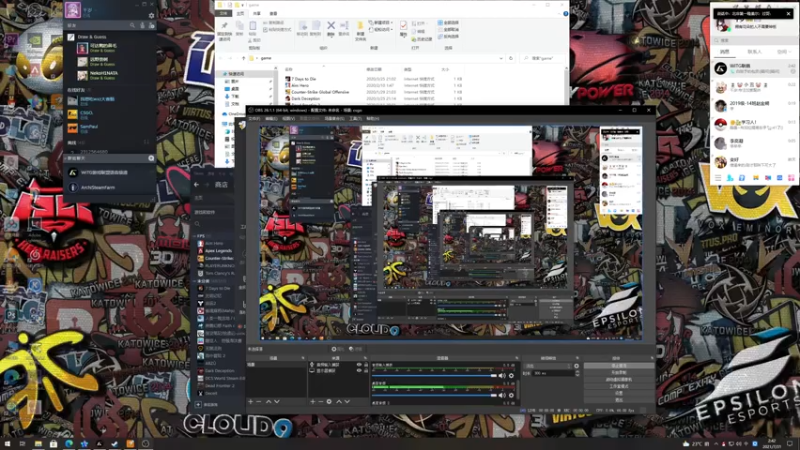Click search game field in Explorer

tap(543, 58)
